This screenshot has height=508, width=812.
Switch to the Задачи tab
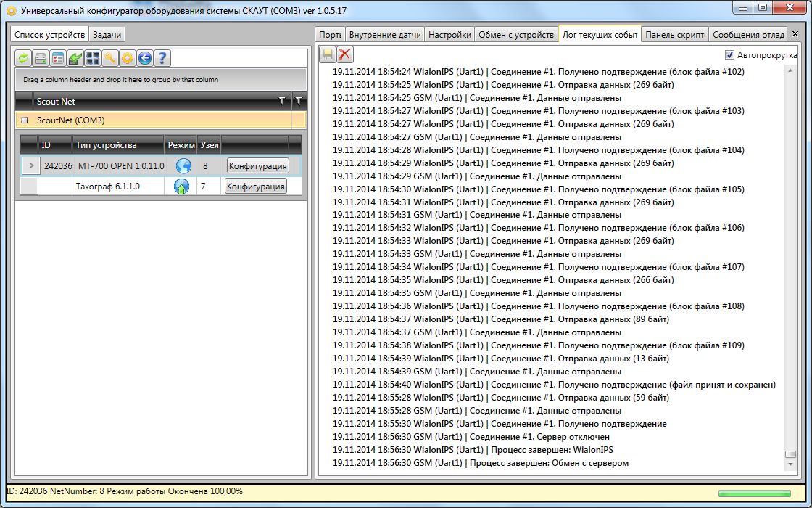click(x=107, y=35)
